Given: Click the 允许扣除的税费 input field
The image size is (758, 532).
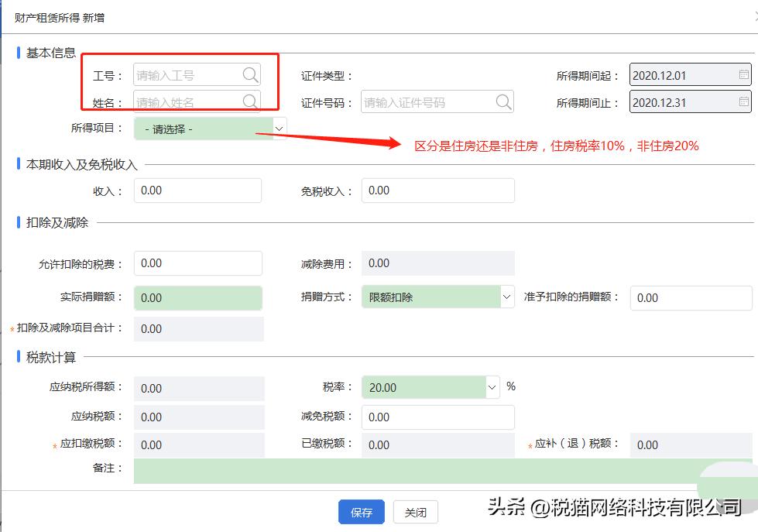Looking at the screenshot, I should click(197, 263).
